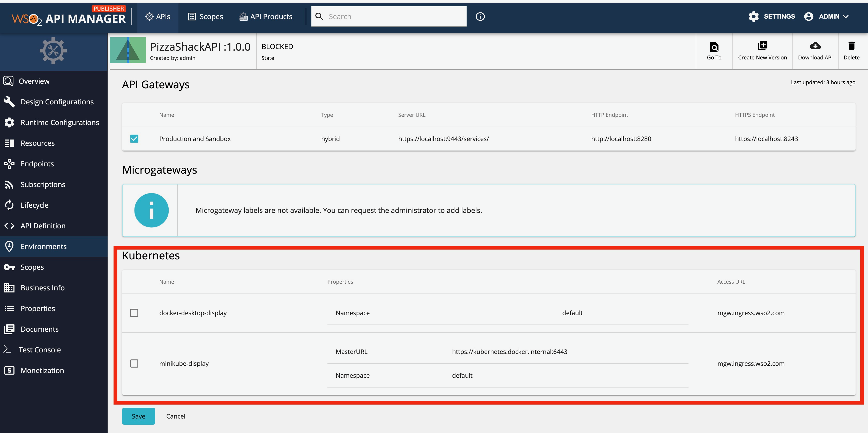This screenshot has height=433, width=868.
Task: Click the Create New Version icon
Action: tap(762, 46)
